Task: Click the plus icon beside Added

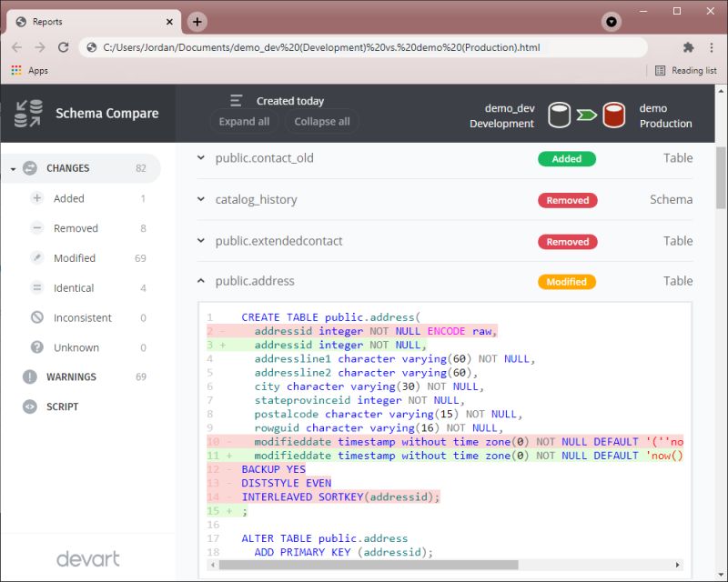Action: [x=36, y=198]
